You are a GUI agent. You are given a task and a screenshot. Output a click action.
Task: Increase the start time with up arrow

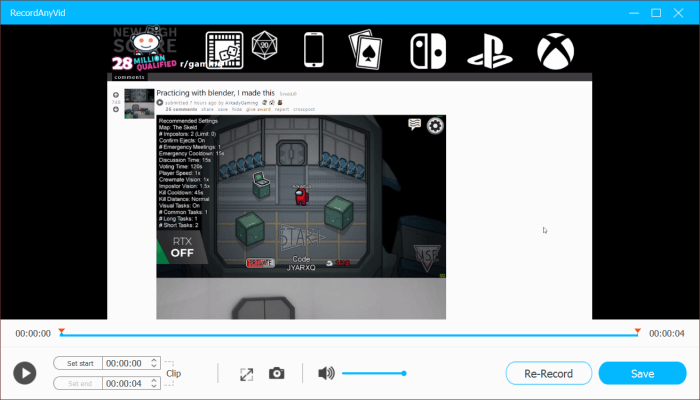coord(154,360)
